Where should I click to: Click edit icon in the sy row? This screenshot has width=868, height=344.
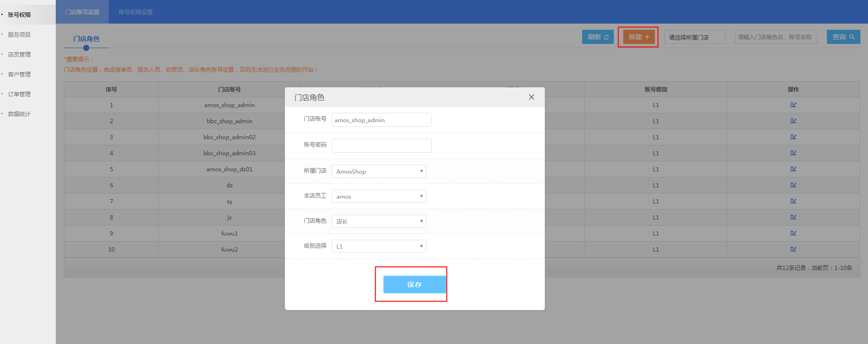(793, 201)
